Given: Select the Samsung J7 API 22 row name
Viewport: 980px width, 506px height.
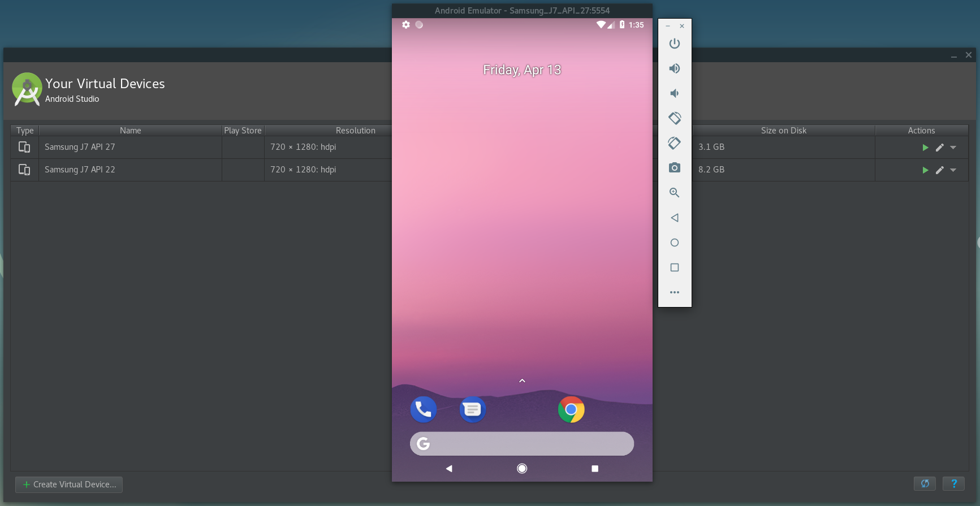Looking at the screenshot, I should pyautogui.click(x=80, y=170).
